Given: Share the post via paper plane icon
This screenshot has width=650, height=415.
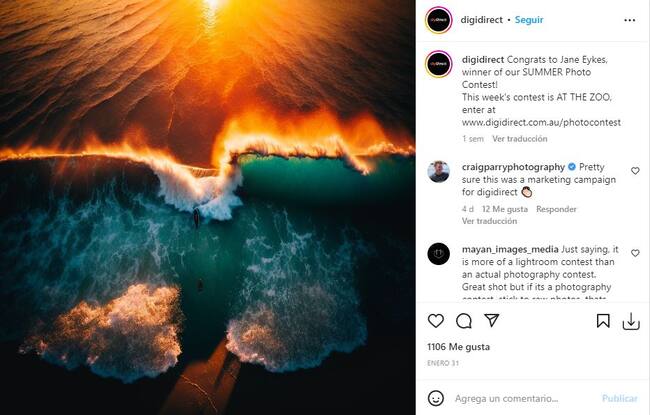Looking at the screenshot, I should click(x=492, y=321).
